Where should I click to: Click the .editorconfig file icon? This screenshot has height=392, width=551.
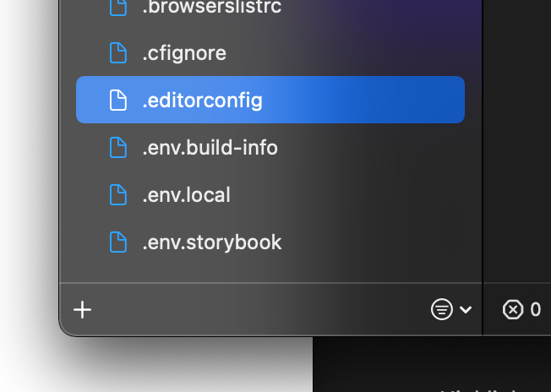coord(118,101)
